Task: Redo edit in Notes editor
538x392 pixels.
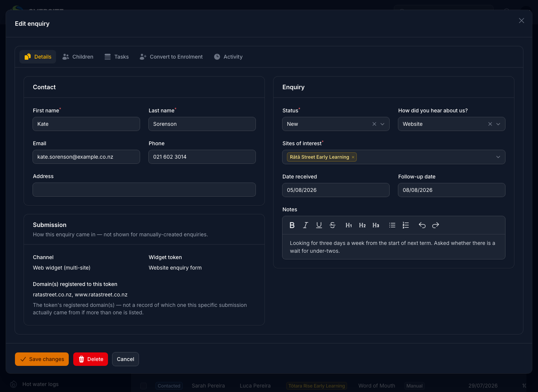Action: click(436, 225)
